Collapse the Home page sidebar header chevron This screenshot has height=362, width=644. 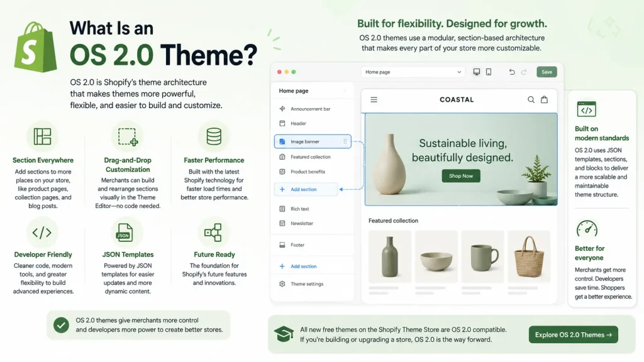click(345, 90)
